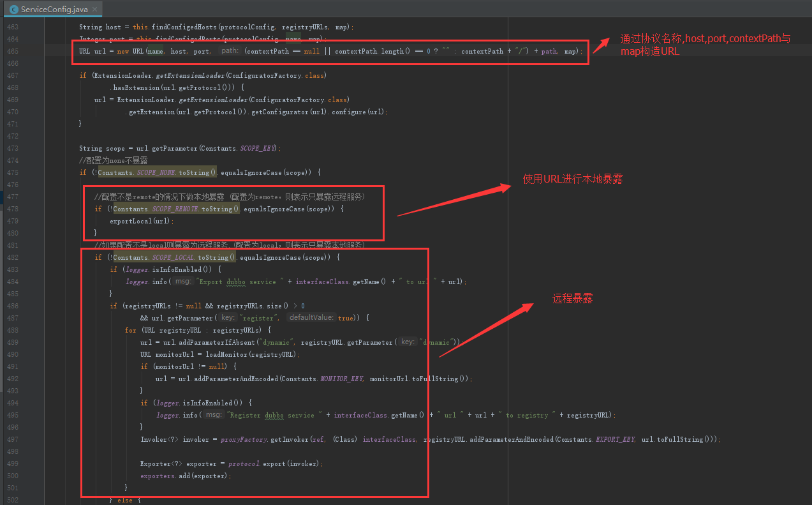Screen dimensions: 812x505
Task: Click the "dynamic" string after addParameterIfAbsent
Action: 275,342
